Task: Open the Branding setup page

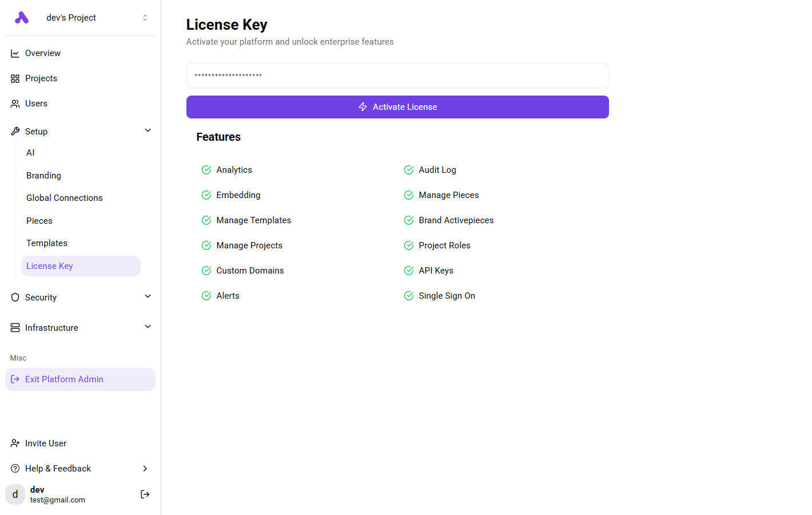Action: coord(43,175)
